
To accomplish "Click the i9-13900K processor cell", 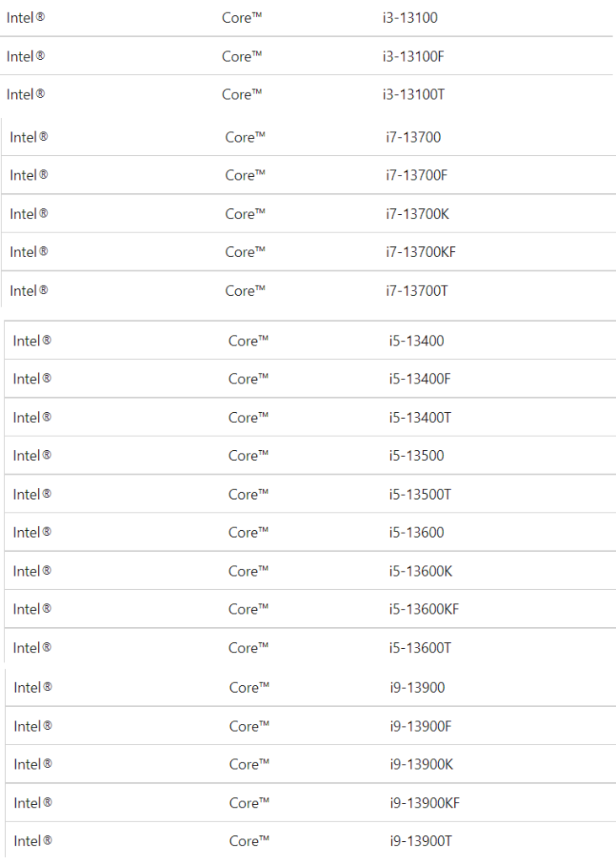I will point(421,764).
